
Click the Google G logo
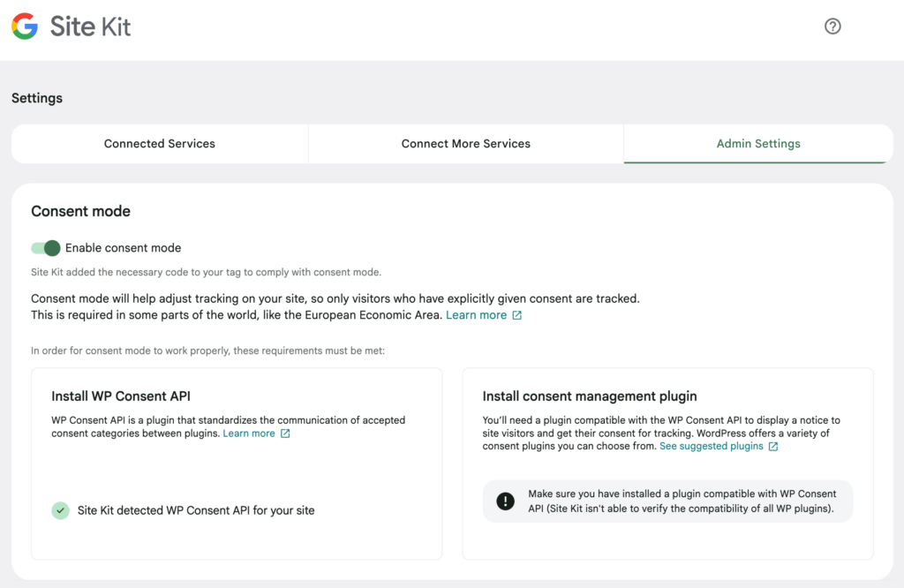[x=25, y=26]
